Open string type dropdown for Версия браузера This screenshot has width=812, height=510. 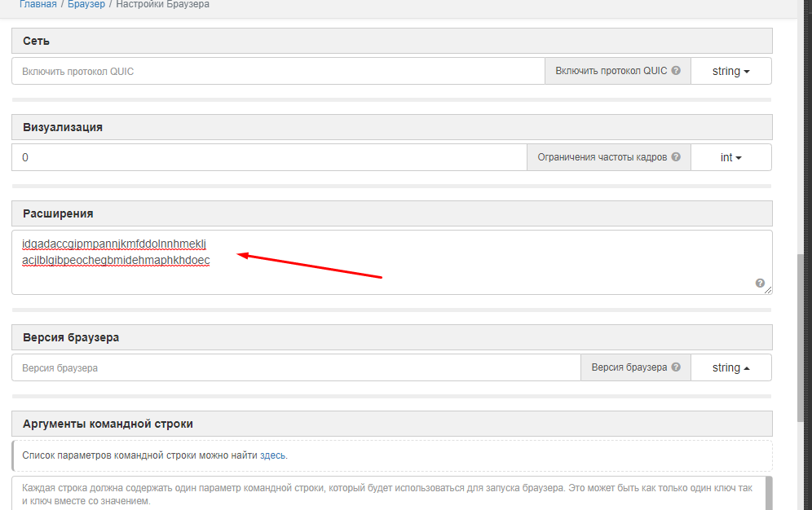coord(730,367)
